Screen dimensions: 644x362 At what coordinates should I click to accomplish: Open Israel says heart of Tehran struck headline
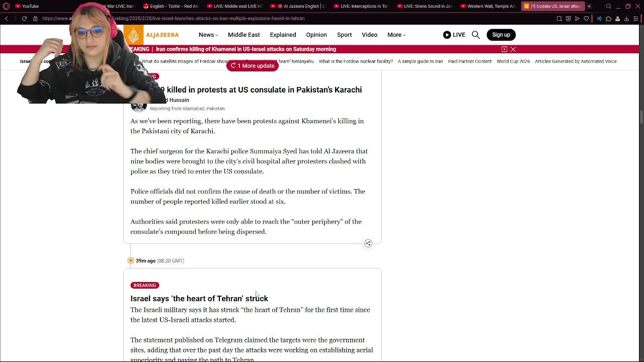(199, 298)
